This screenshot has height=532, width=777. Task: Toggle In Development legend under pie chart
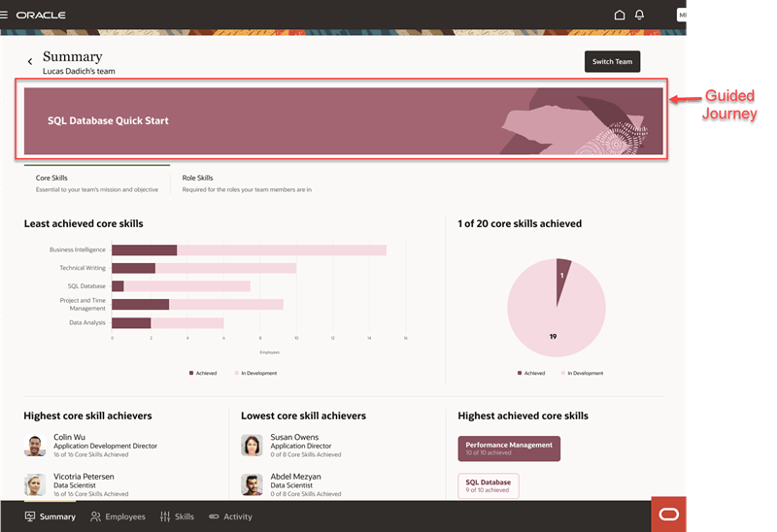pos(582,373)
